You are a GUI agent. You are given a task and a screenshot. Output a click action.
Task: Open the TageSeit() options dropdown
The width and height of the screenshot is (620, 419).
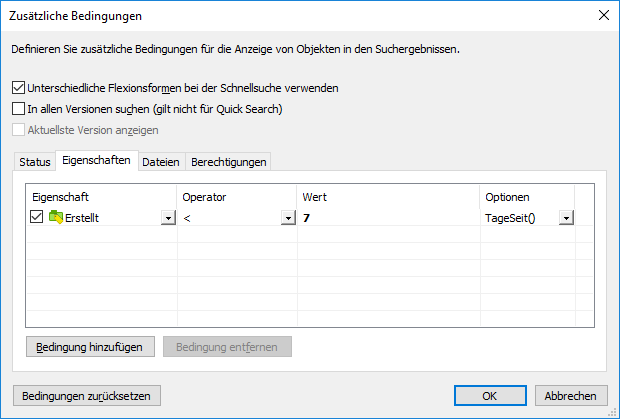566,218
